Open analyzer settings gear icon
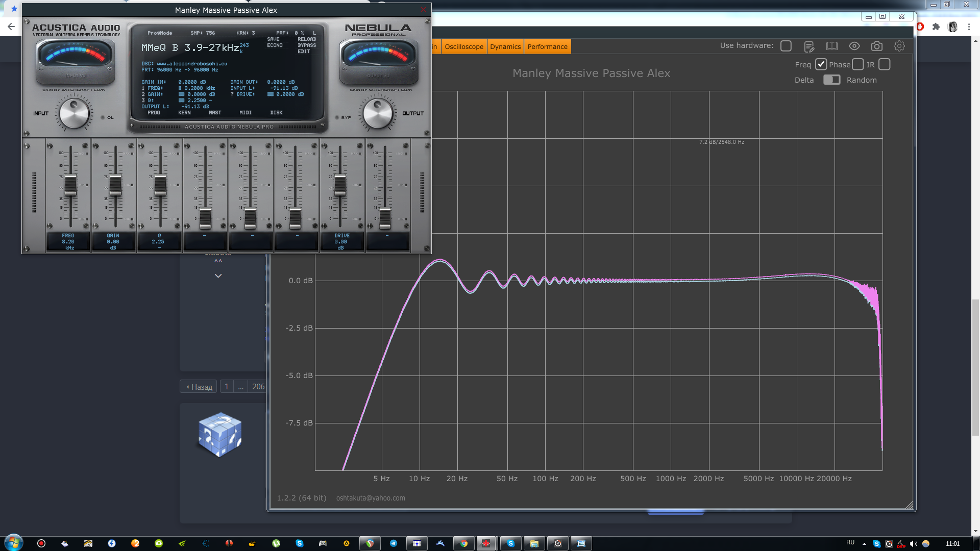980x551 pixels. pyautogui.click(x=899, y=46)
